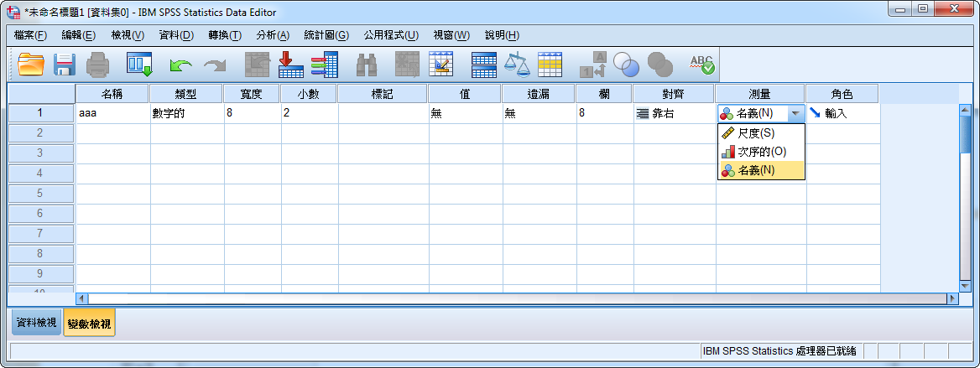The height and width of the screenshot is (368, 980).
Task: Open the 資料(D) menu
Action: (x=176, y=35)
